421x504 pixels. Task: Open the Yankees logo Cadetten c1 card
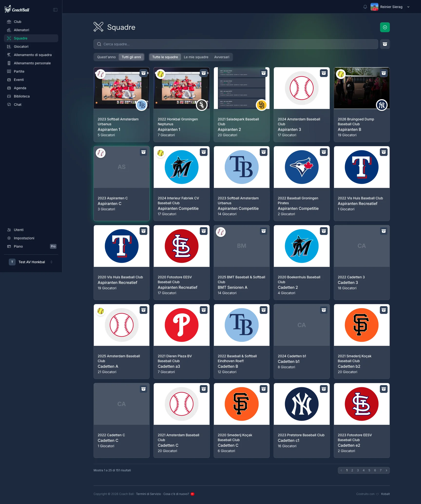[x=302, y=404]
